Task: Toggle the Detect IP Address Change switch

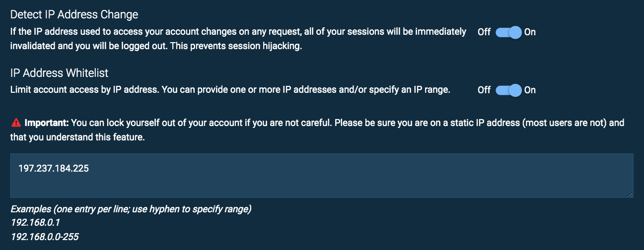Action: [x=508, y=32]
